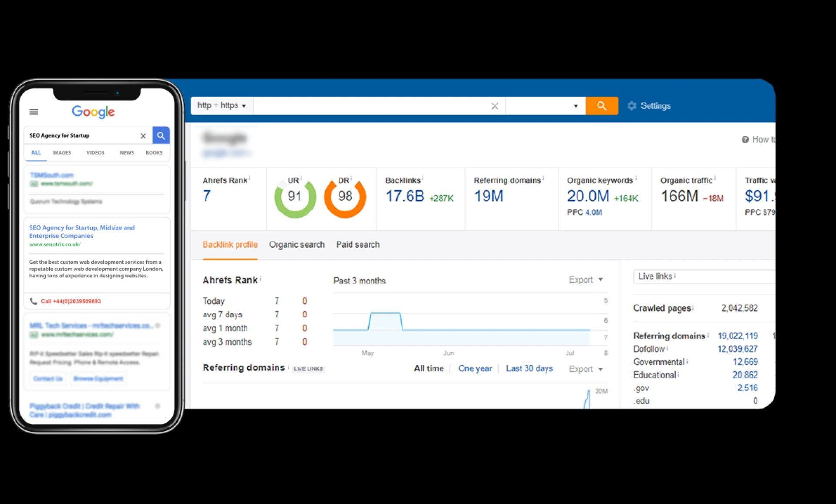Select the IMAGES tab on phone

coord(61,153)
